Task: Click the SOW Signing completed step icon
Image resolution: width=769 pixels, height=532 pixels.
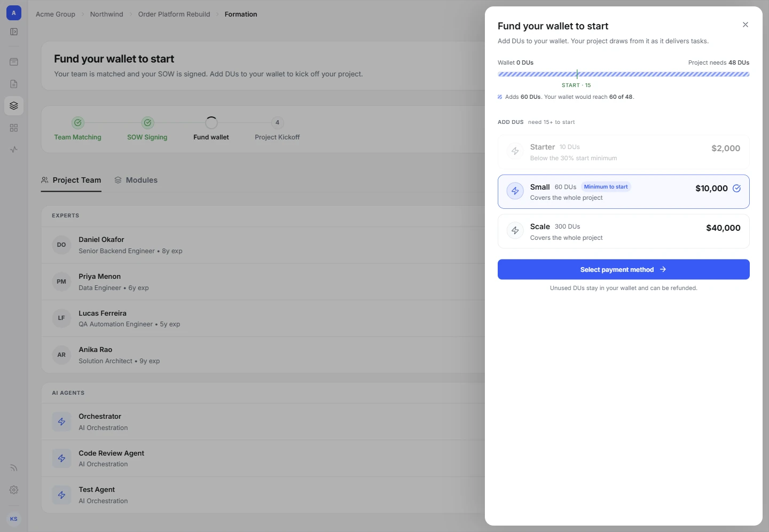Action: click(x=148, y=123)
